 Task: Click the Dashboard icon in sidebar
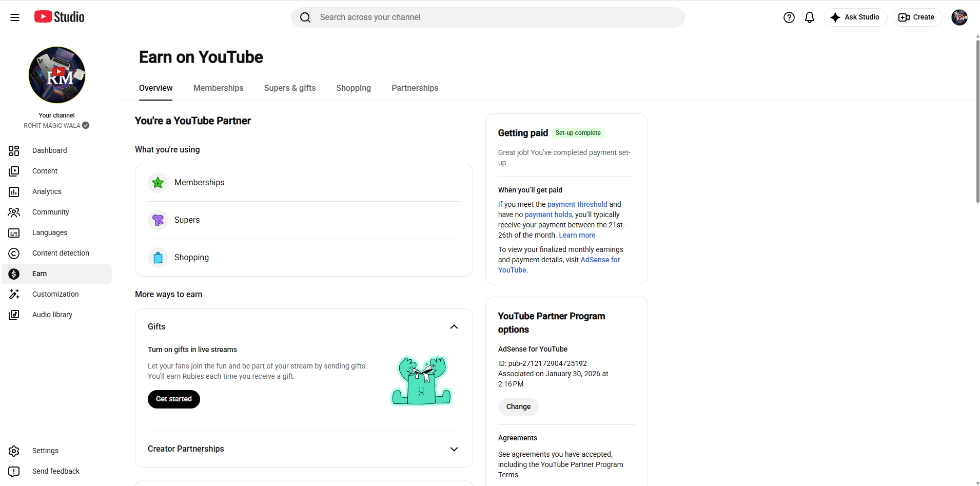(14, 150)
